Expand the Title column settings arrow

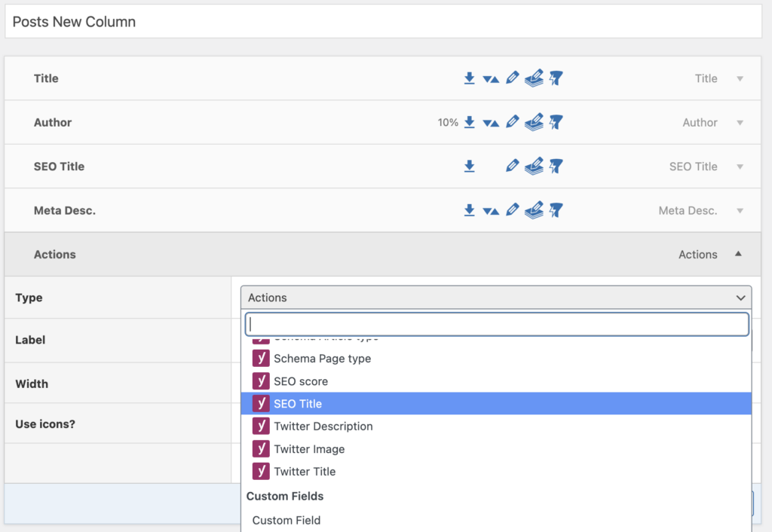coord(740,78)
